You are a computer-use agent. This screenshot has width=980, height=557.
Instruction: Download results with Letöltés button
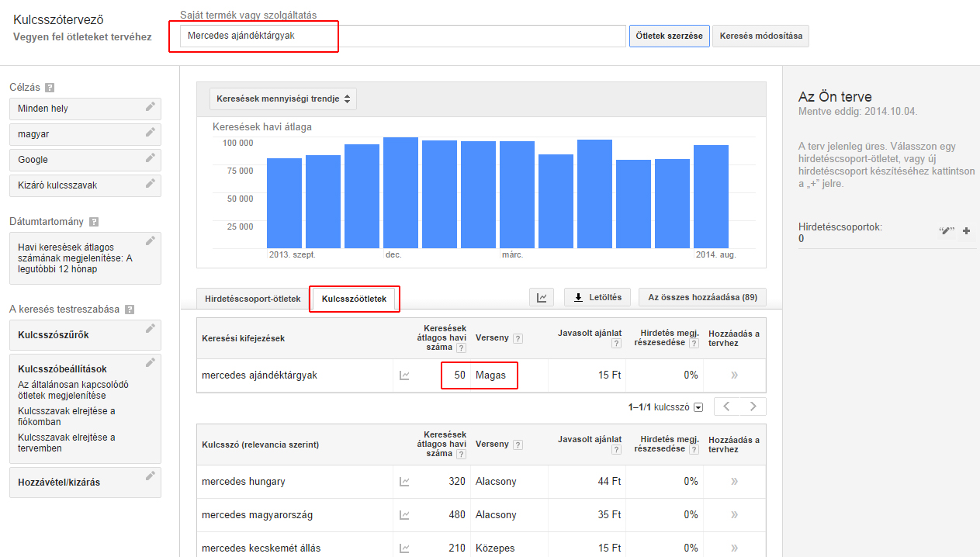coord(597,297)
